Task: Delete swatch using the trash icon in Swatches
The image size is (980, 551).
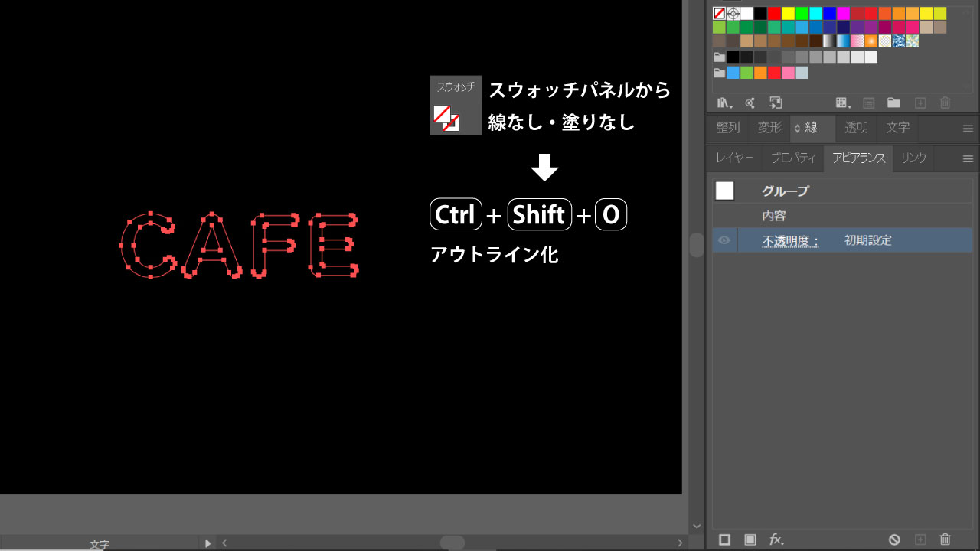Action: pyautogui.click(x=946, y=103)
